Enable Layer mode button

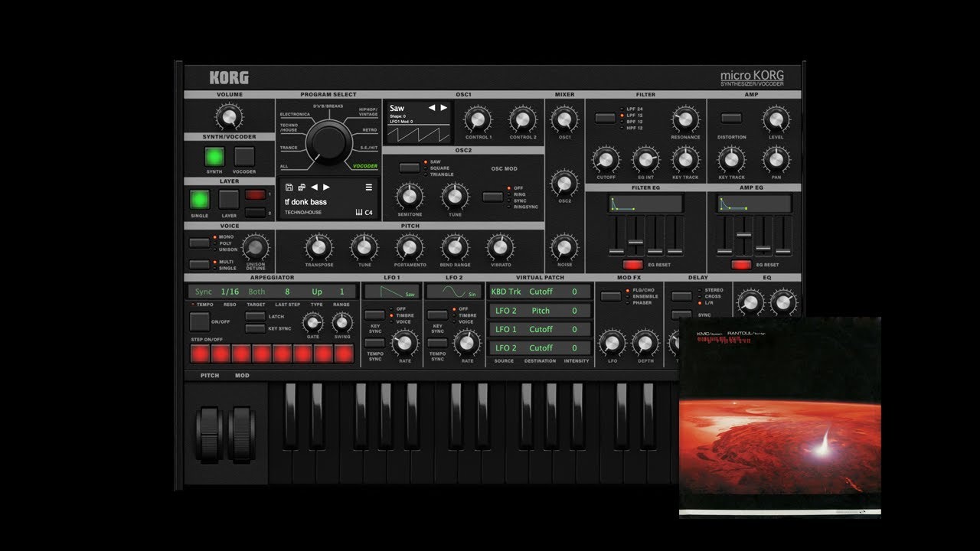229,200
